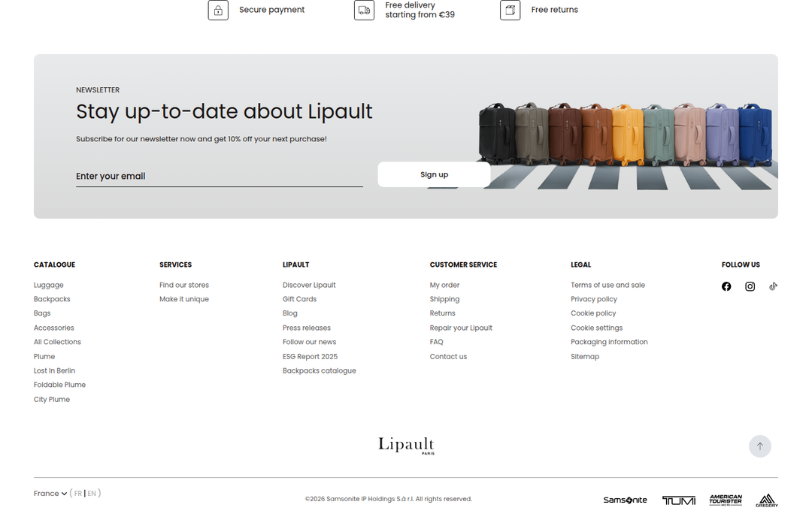Open Press releases link
The width and height of the screenshot is (812, 532).
pos(307,328)
